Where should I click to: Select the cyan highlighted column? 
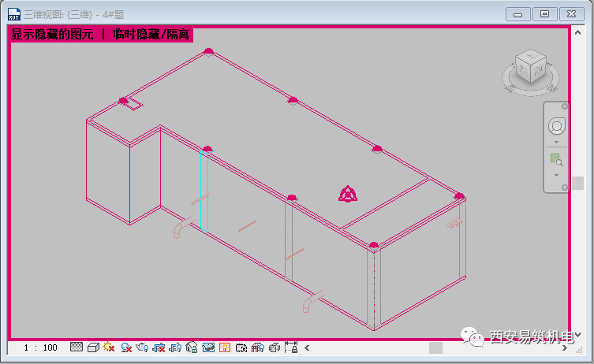pyautogui.click(x=204, y=191)
